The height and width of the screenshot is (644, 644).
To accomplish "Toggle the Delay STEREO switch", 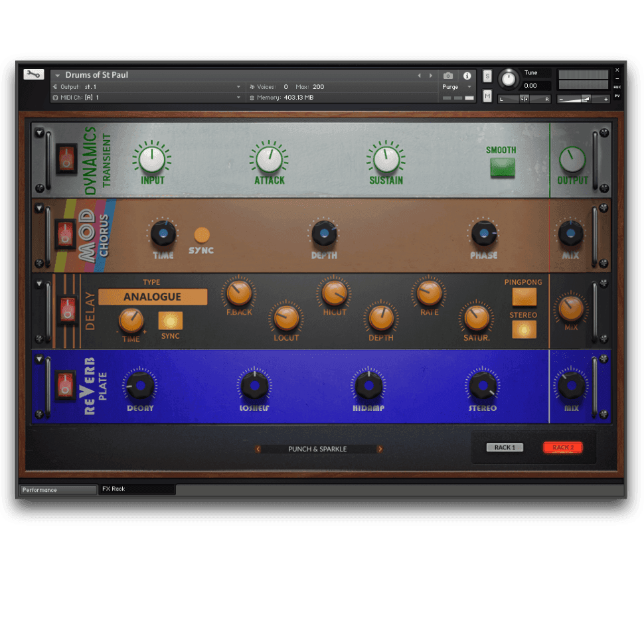I will click(524, 329).
